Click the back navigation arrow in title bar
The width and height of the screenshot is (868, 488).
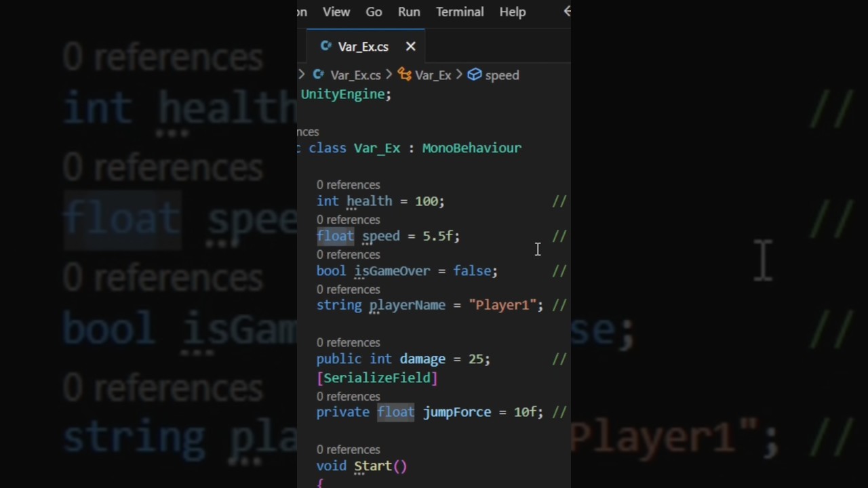(x=567, y=11)
